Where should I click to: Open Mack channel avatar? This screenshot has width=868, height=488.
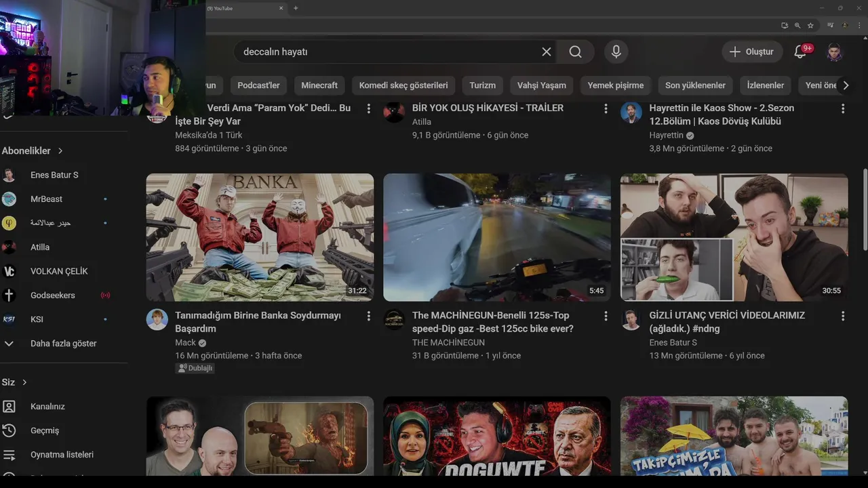click(157, 320)
